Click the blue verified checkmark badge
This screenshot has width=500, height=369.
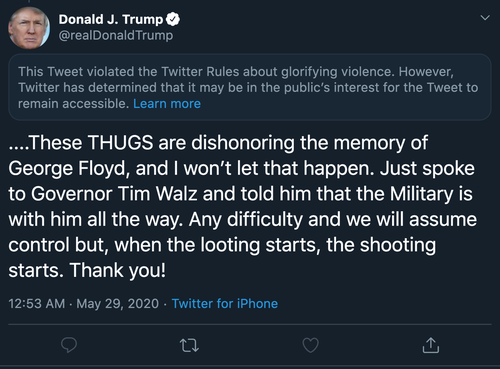173,19
